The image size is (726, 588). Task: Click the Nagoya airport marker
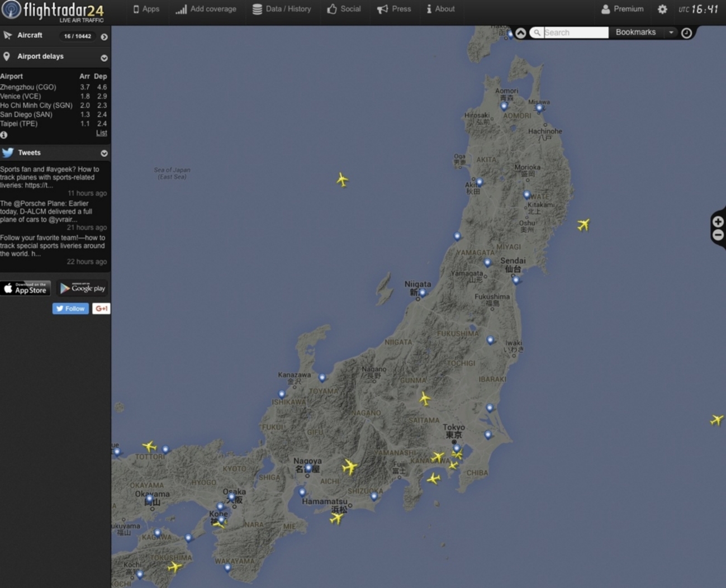point(309,468)
